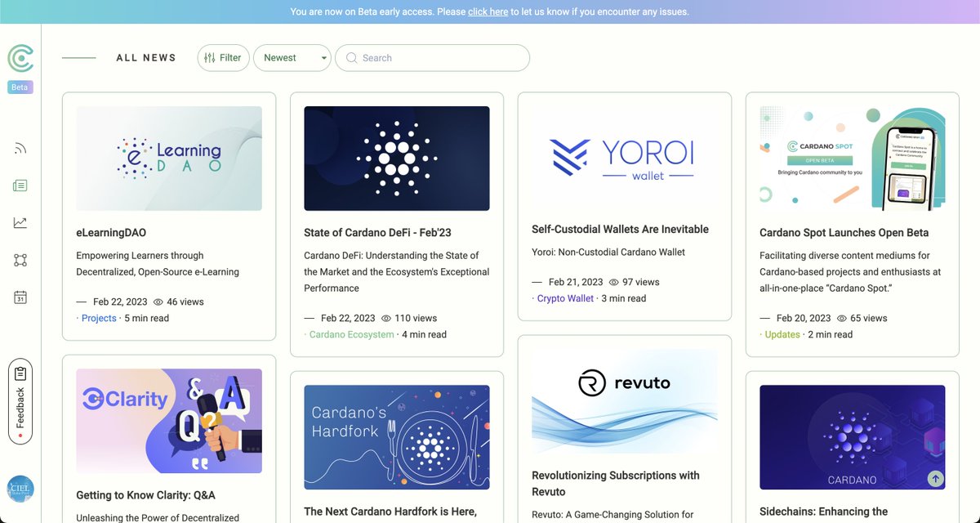
Task: Click the '4 min read' text
Action: coord(425,334)
